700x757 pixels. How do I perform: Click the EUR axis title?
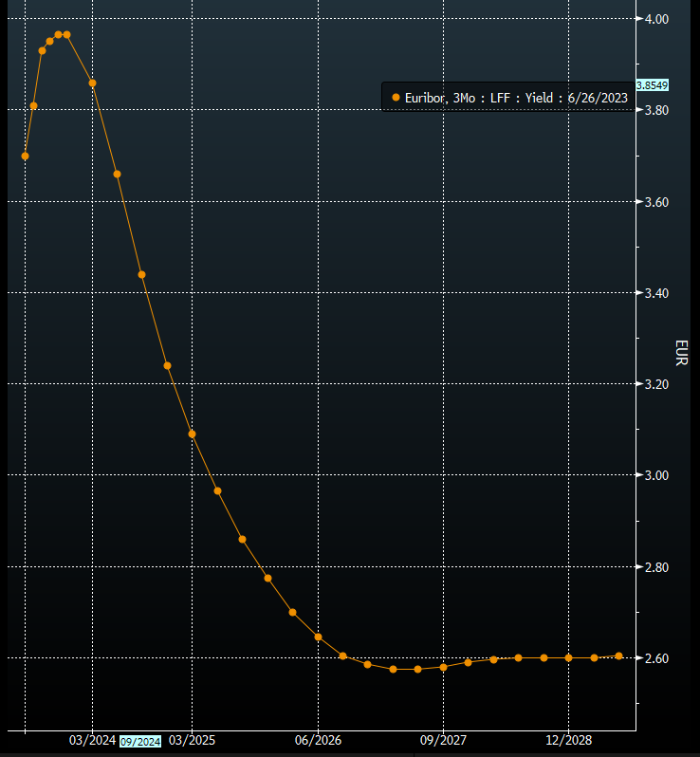[680, 353]
